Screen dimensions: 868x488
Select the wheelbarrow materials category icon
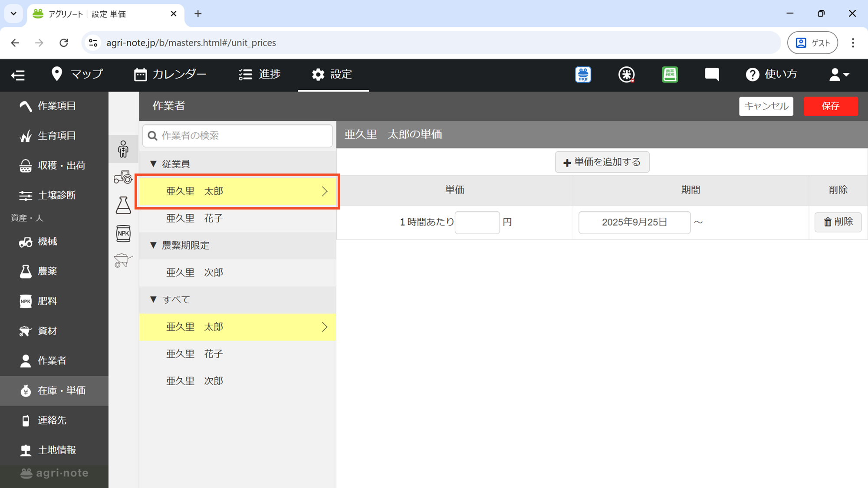point(123,261)
